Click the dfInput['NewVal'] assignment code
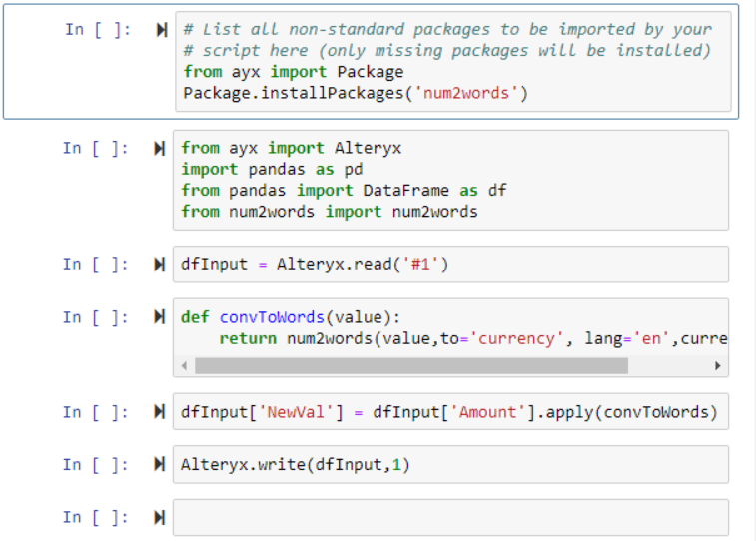This screenshot has width=756, height=541. click(x=448, y=412)
